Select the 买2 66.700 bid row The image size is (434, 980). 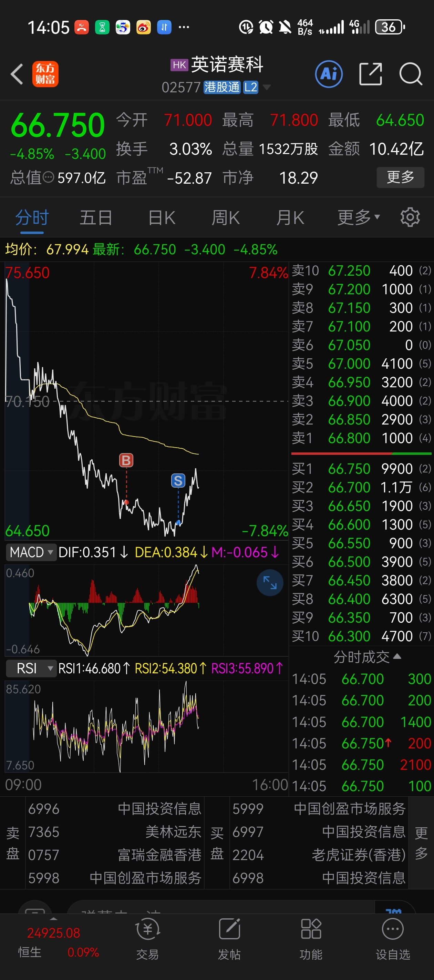(x=361, y=487)
